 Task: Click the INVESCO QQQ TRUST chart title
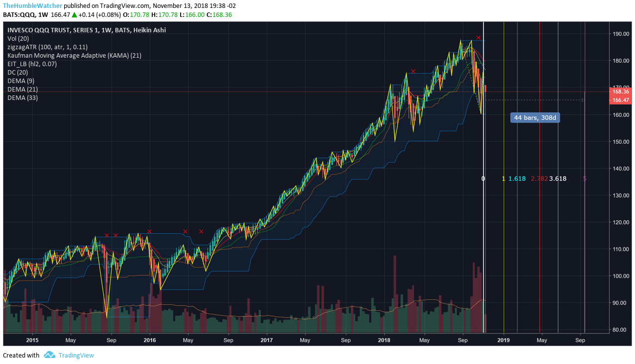tap(87, 30)
